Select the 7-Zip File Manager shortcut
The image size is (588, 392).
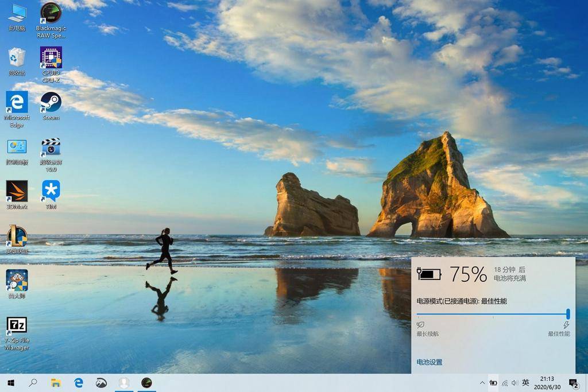(x=17, y=333)
